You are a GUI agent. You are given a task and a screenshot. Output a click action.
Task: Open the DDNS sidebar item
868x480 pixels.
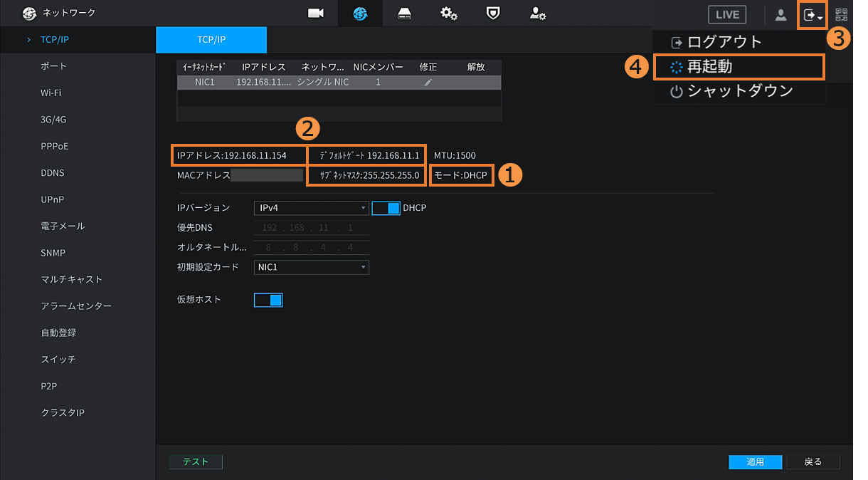pos(53,173)
